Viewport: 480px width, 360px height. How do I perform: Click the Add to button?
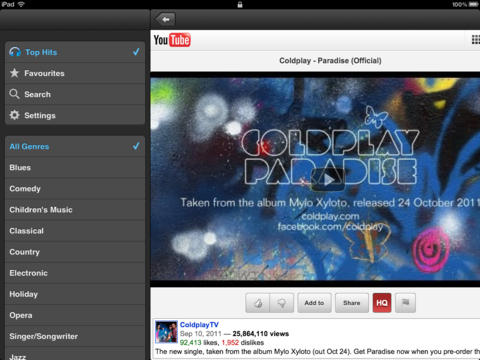(x=314, y=303)
